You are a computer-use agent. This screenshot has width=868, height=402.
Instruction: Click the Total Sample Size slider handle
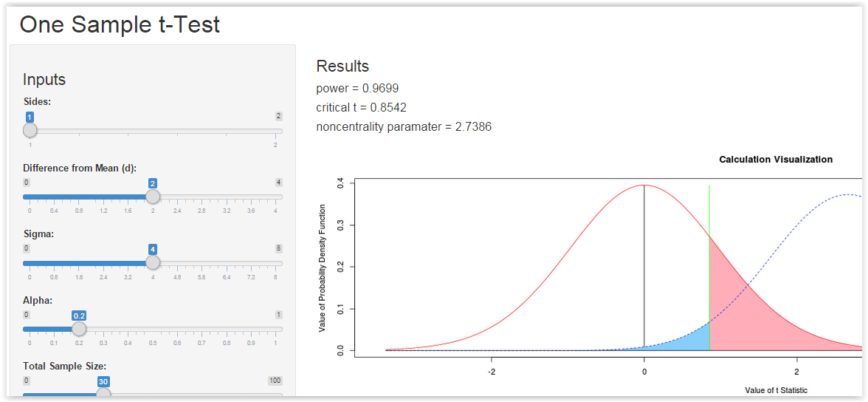click(x=103, y=394)
